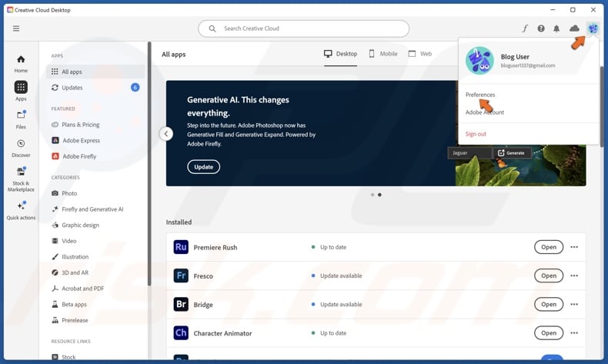Open fonts (f) icon in header
This screenshot has width=608, height=364.
(x=525, y=28)
